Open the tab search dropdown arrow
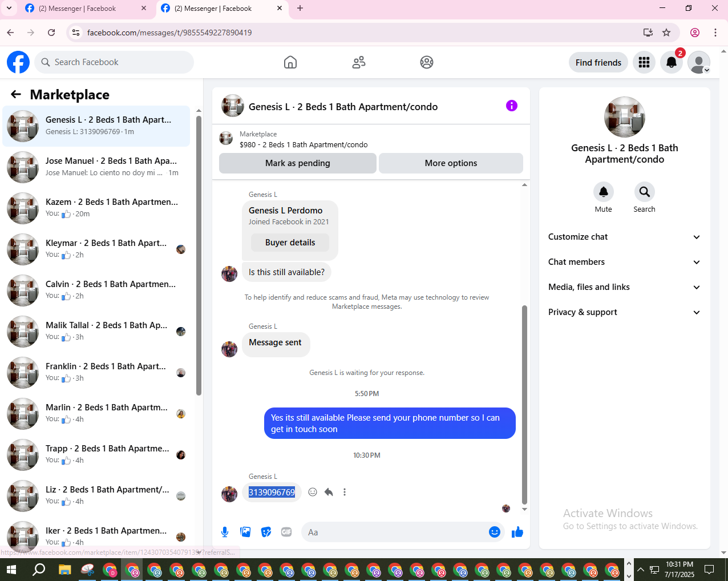Viewport: 728px width, 581px height. (x=9, y=8)
